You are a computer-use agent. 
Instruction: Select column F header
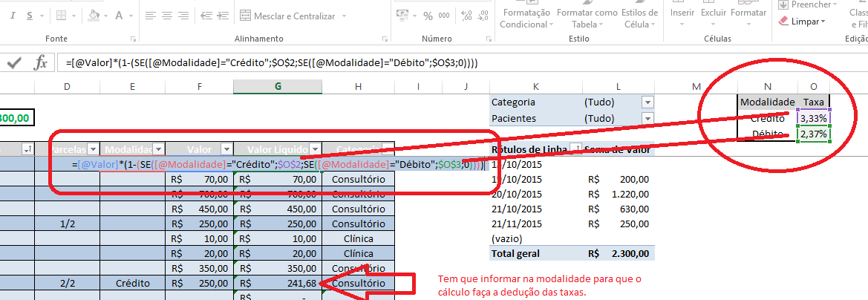pos(199,86)
